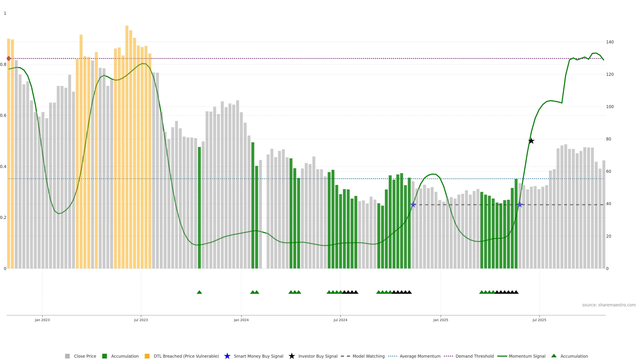Click the blue star icon in legend

pyautogui.click(x=227, y=356)
